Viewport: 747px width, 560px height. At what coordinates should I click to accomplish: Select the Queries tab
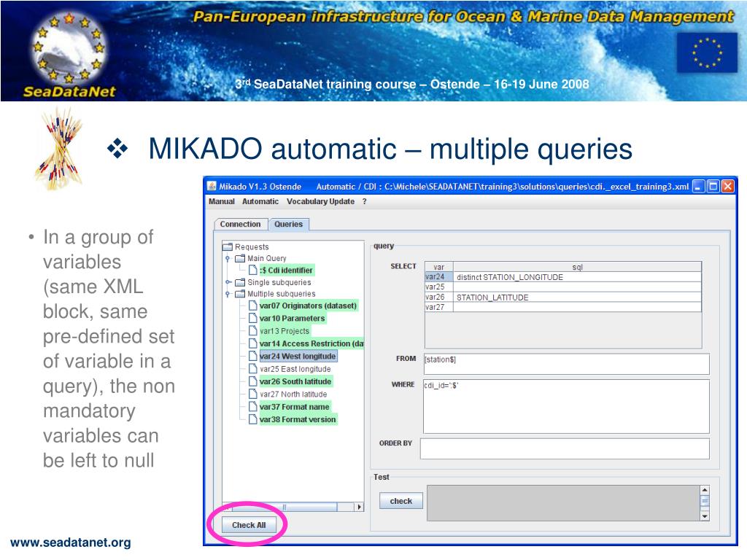pos(288,225)
